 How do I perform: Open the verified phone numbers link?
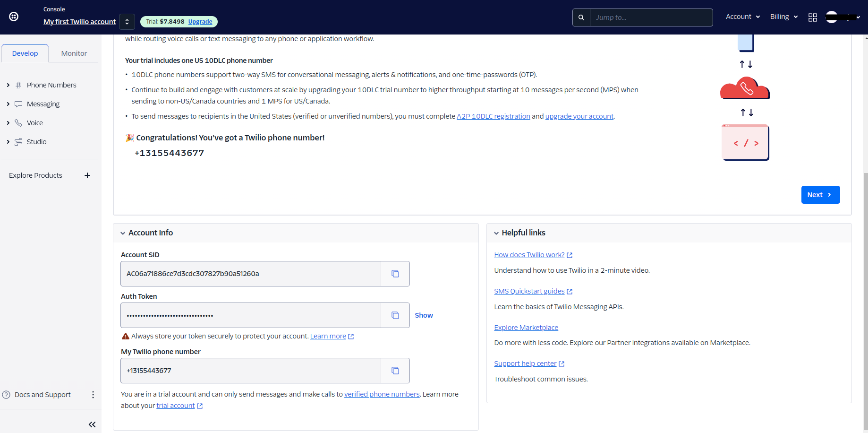coord(382,394)
